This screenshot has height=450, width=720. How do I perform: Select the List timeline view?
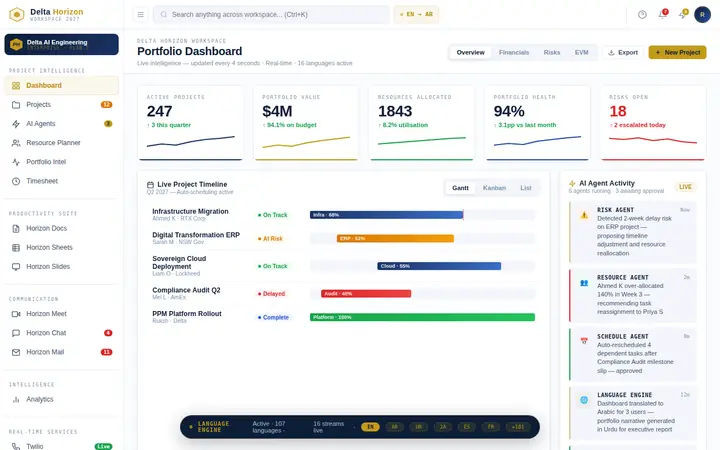[526, 188]
